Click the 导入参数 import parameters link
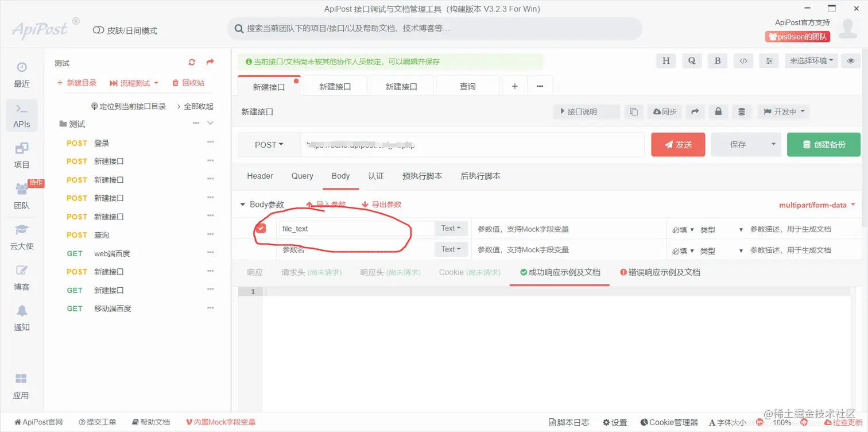This screenshot has height=432, width=868. 326,205
